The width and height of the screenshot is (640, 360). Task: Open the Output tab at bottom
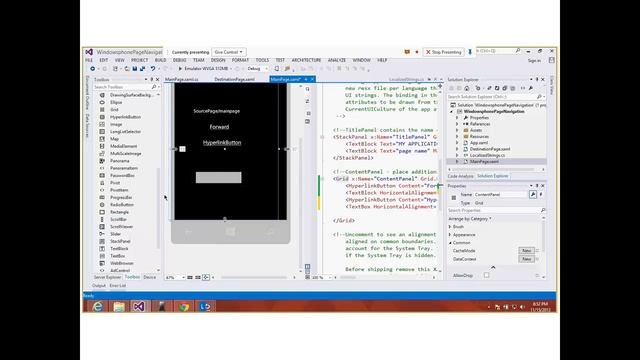pyautogui.click(x=99, y=286)
